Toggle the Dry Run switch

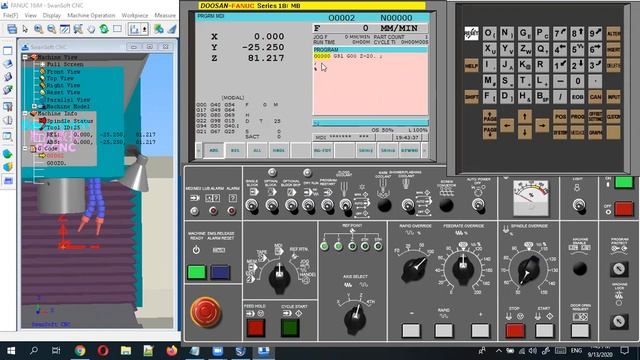[309, 205]
